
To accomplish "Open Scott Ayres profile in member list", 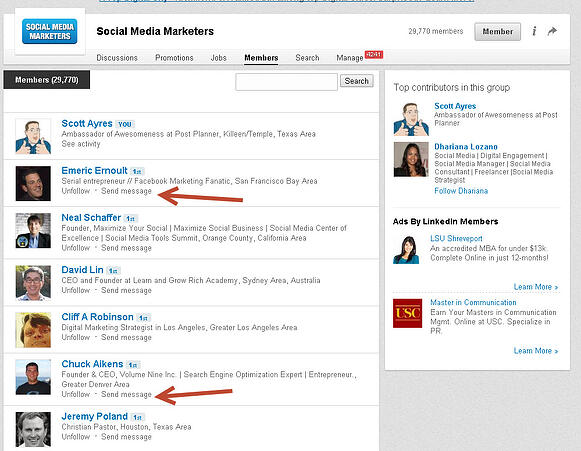I will coord(87,123).
